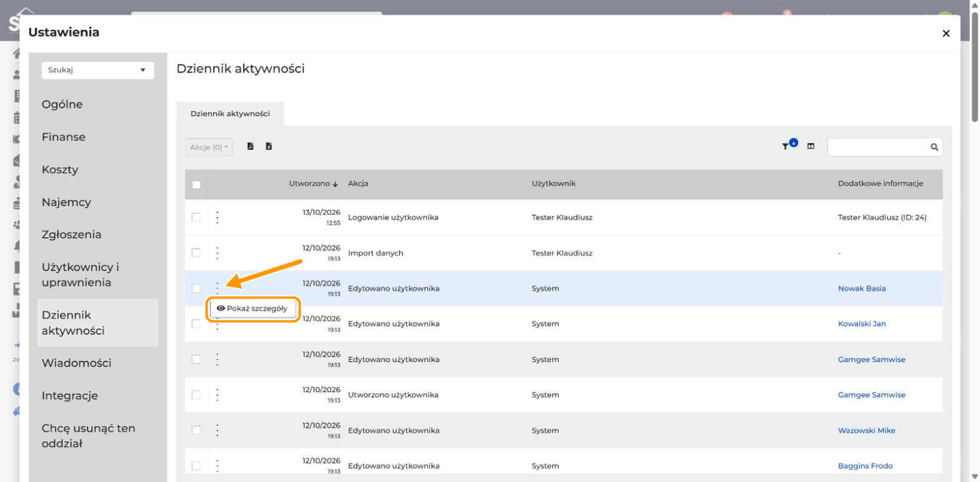The image size is (980, 482).
Task: Open Najemcy settings section
Action: 66,202
